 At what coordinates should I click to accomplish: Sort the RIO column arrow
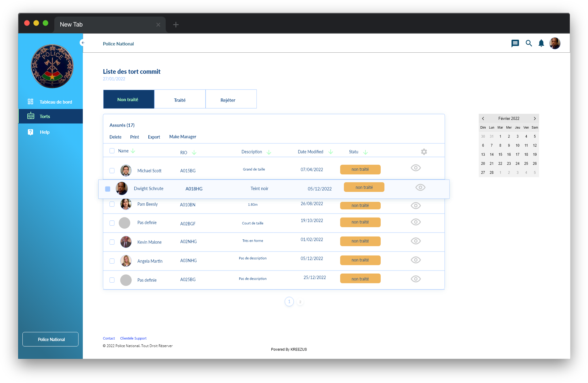(194, 153)
